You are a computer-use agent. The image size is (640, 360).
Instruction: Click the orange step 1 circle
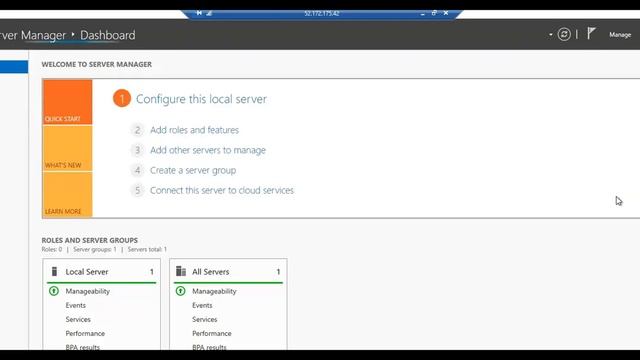click(122, 98)
